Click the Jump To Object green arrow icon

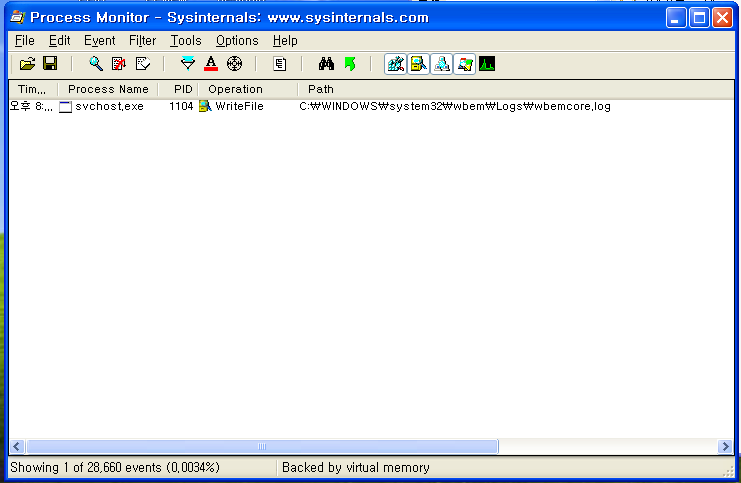[350, 63]
